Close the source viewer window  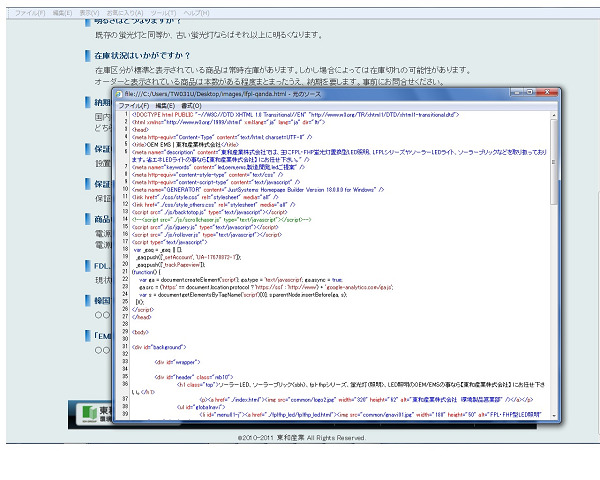[x=547, y=92]
